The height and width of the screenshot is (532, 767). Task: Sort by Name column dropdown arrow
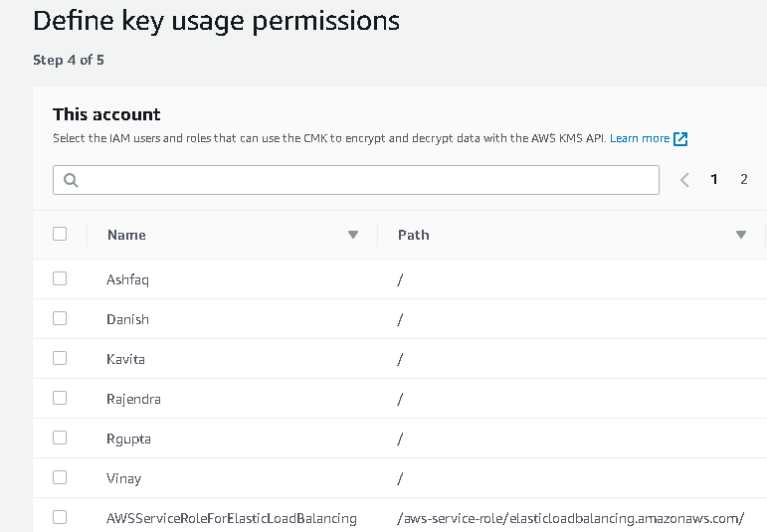tap(352, 235)
